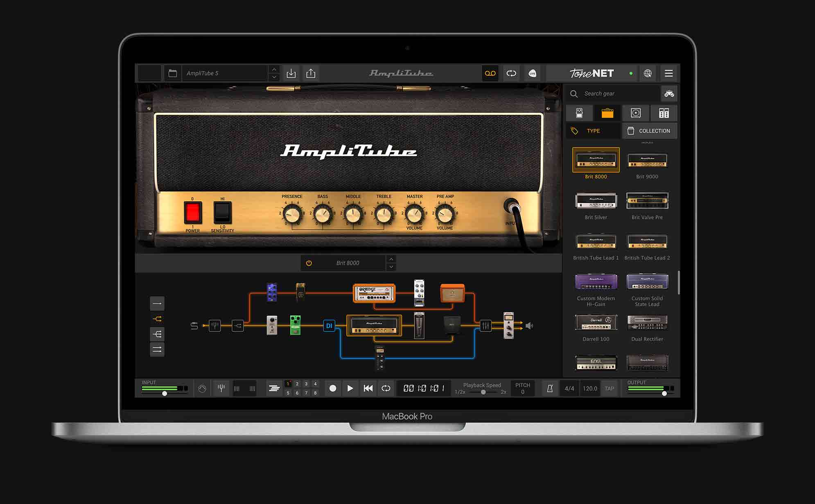Open the looper icon in top bar

(511, 73)
